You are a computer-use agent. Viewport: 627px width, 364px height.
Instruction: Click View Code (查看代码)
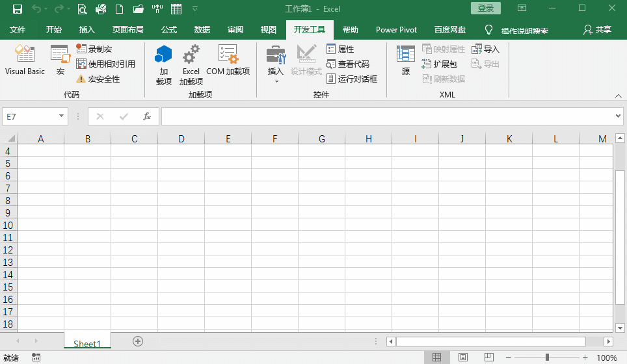pos(348,64)
